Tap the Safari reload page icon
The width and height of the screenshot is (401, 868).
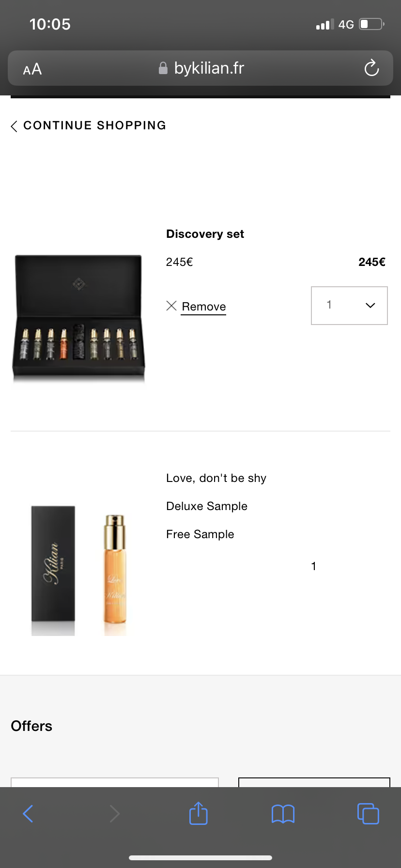371,68
